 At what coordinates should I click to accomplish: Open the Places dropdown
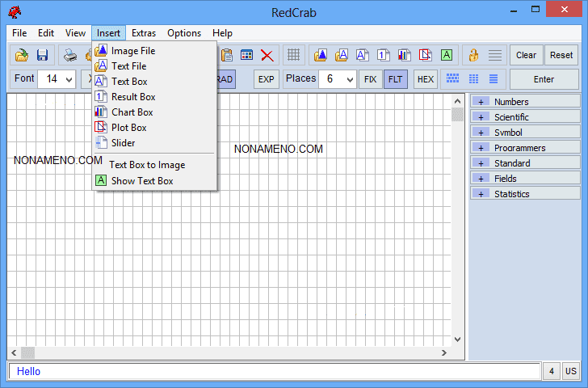click(350, 79)
